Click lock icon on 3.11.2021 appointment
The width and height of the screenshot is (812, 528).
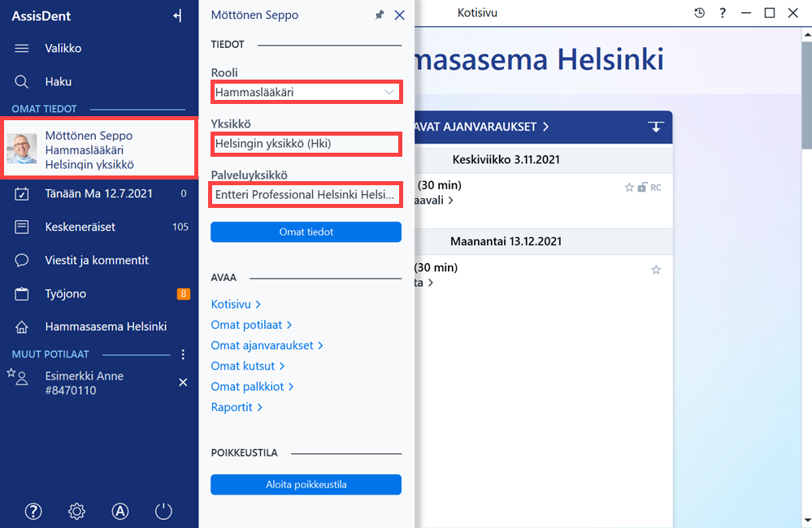point(642,187)
